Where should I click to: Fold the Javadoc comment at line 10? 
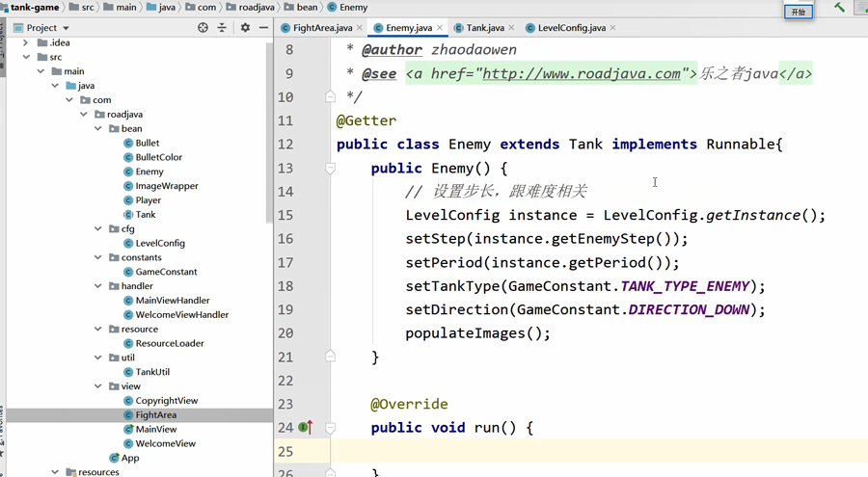coord(330,97)
